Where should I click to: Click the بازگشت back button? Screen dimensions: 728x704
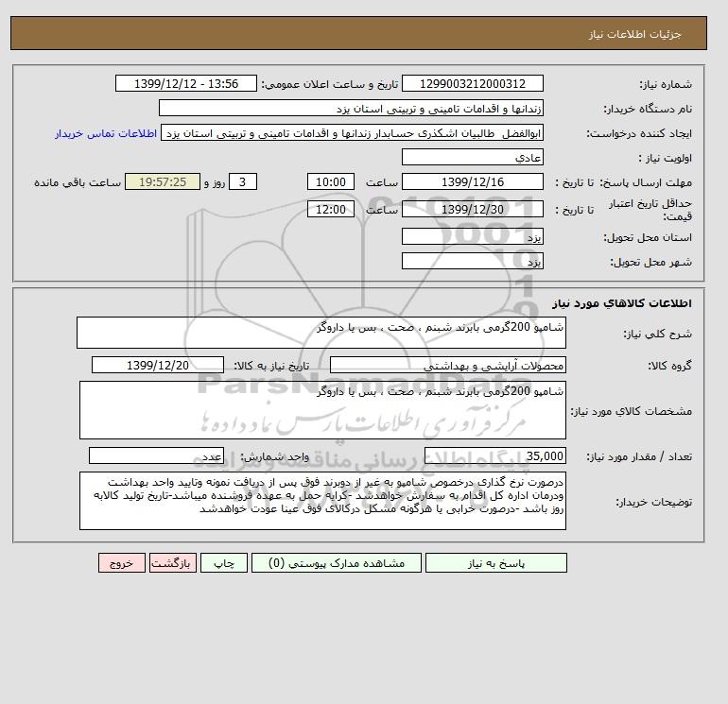coord(173,563)
